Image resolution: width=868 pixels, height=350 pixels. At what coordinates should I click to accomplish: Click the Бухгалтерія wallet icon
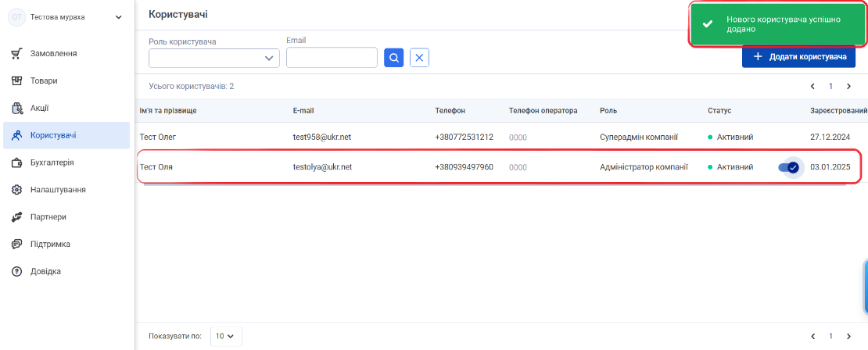tap(16, 162)
